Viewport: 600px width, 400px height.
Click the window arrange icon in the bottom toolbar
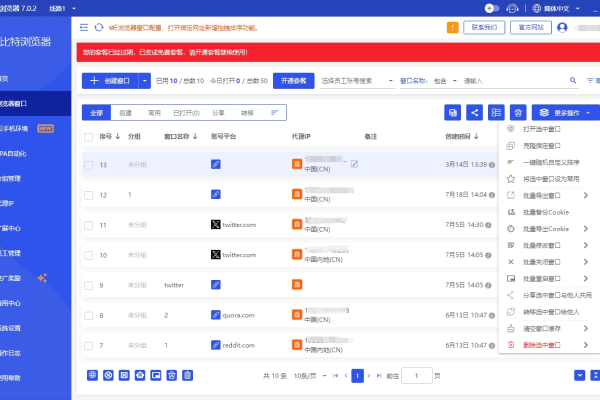point(156,375)
